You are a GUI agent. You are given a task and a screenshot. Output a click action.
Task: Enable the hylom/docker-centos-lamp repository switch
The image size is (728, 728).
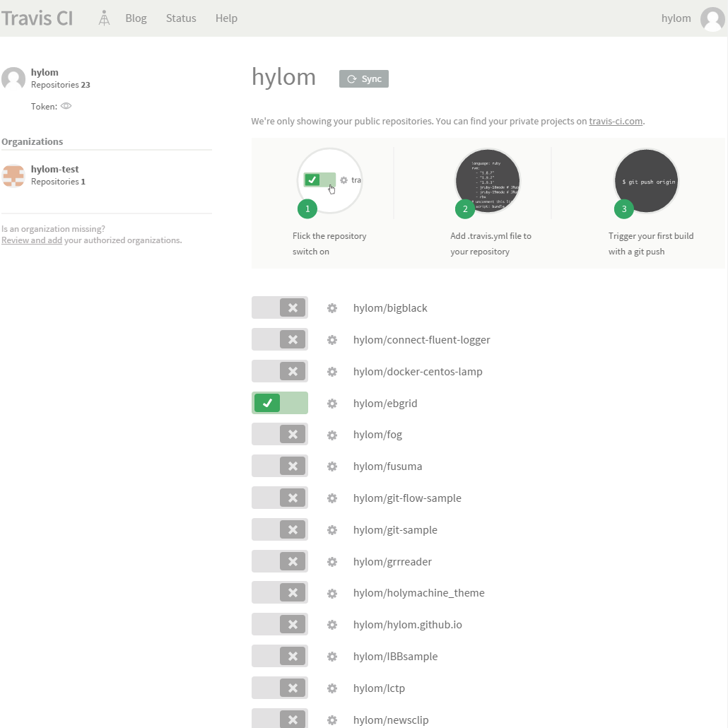pos(279,371)
